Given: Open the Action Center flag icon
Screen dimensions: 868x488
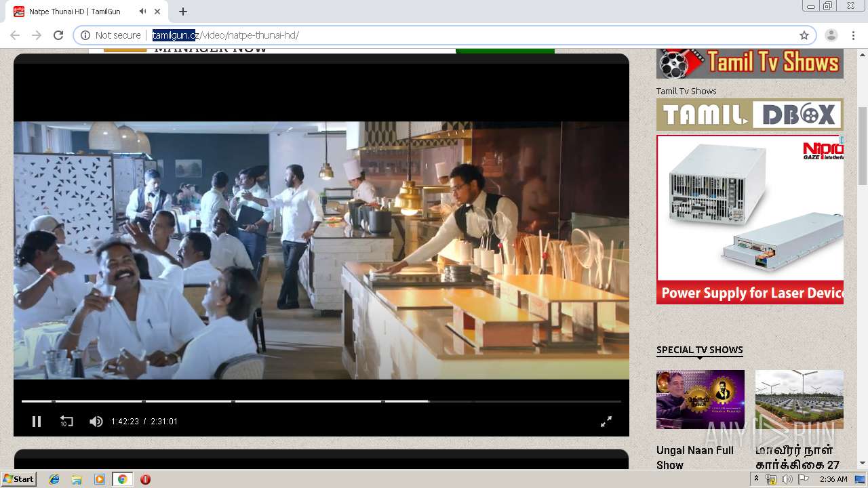Looking at the screenshot, I should pyautogui.click(x=804, y=479).
